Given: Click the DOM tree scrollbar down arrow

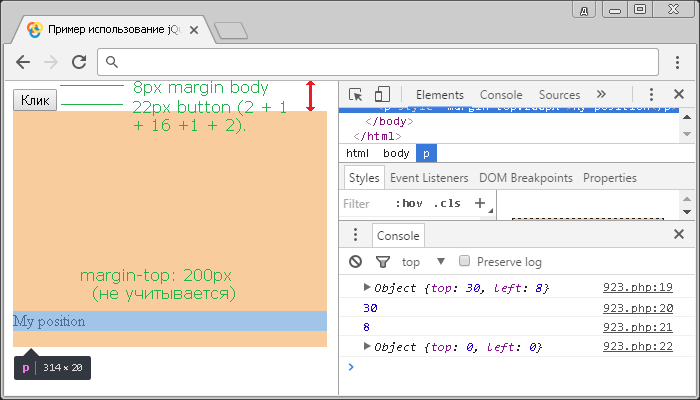Looking at the screenshot, I should point(687,134).
